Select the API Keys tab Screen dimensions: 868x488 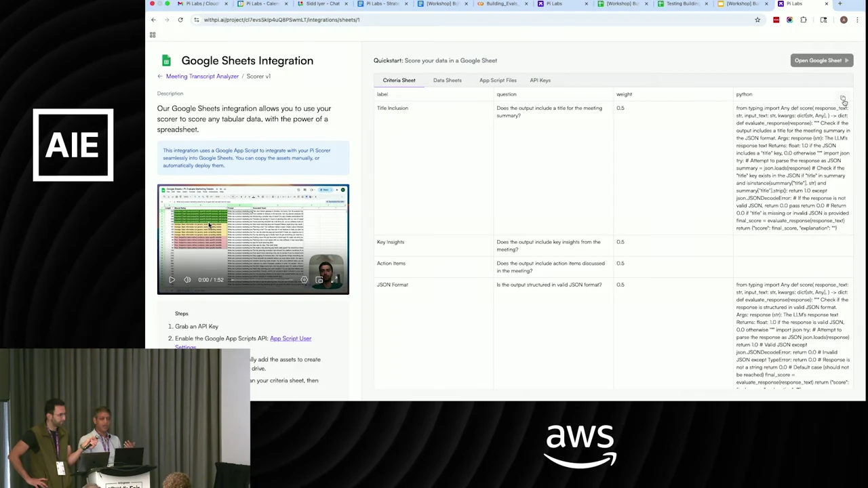[x=540, y=80]
